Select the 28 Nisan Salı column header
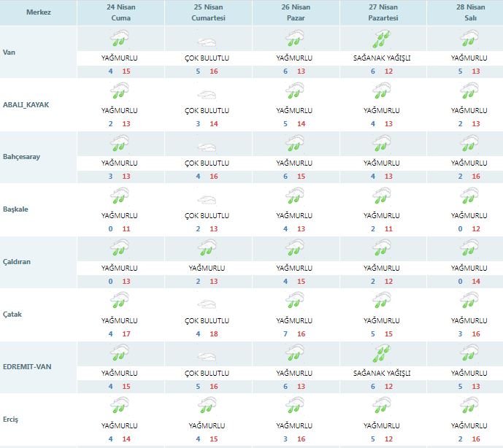This screenshot has width=503, height=448. point(469,13)
